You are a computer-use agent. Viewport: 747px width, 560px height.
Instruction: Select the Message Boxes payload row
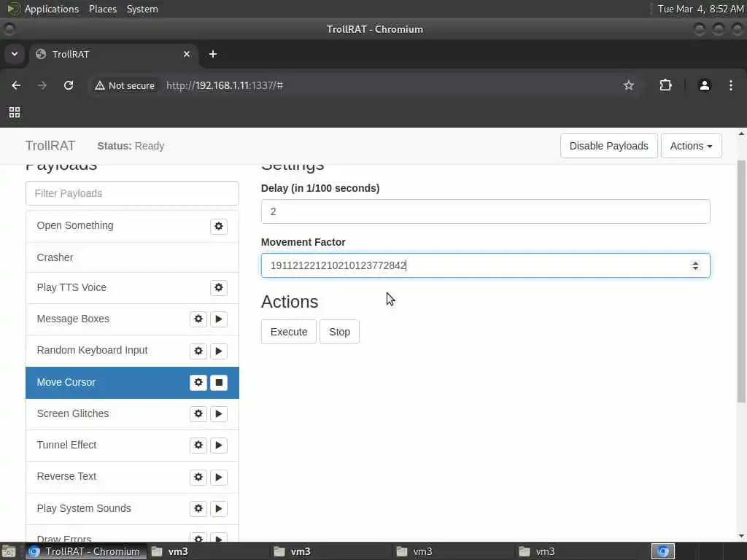pyautogui.click(x=132, y=319)
